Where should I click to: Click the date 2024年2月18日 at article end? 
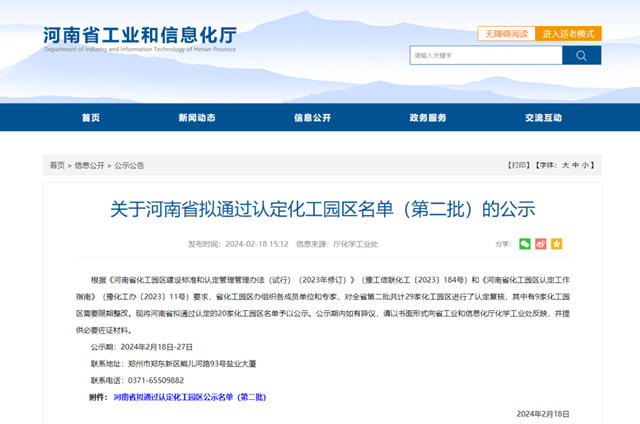click(543, 414)
